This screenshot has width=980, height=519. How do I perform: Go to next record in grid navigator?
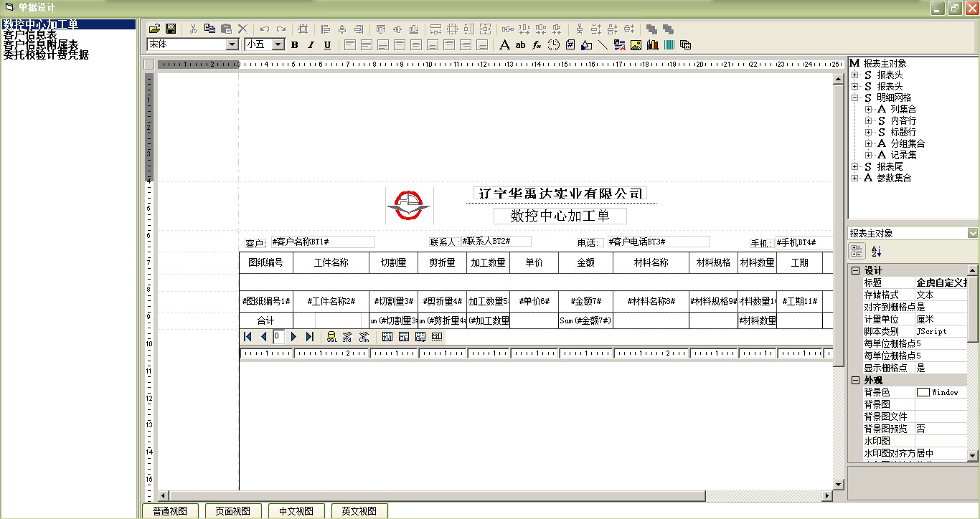(x=293, y=336)
